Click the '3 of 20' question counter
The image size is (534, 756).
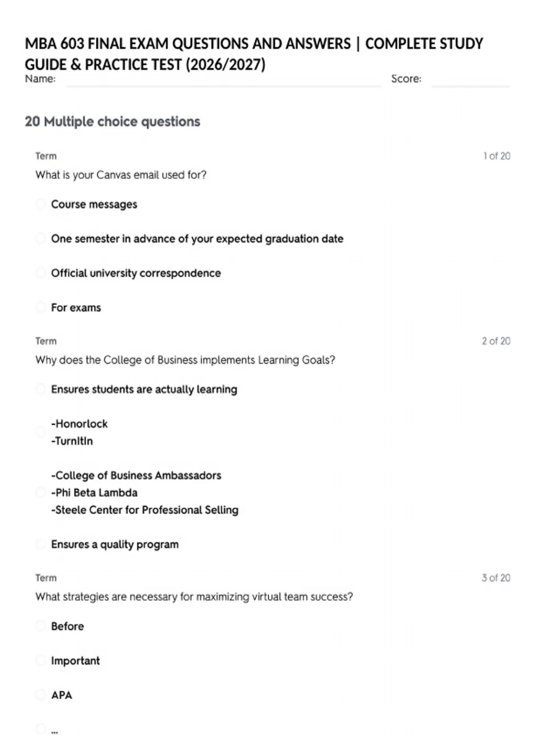[496, 578]
